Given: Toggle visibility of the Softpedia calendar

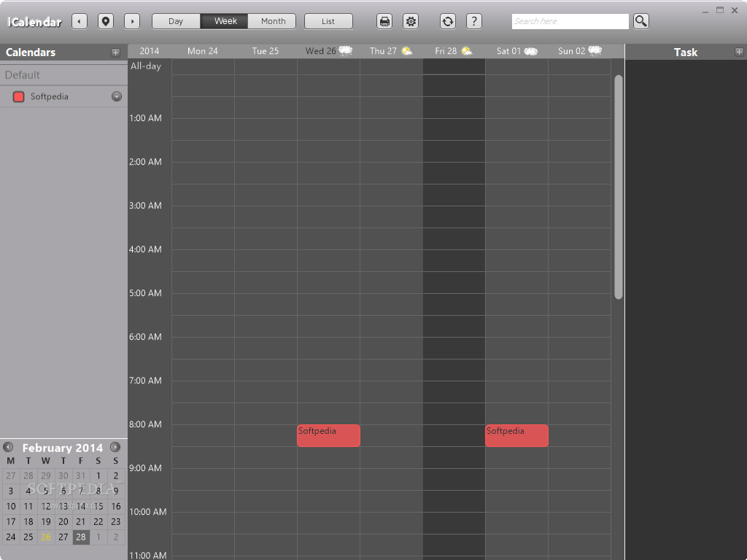Looking at the screenshot, I should (18, 96).
